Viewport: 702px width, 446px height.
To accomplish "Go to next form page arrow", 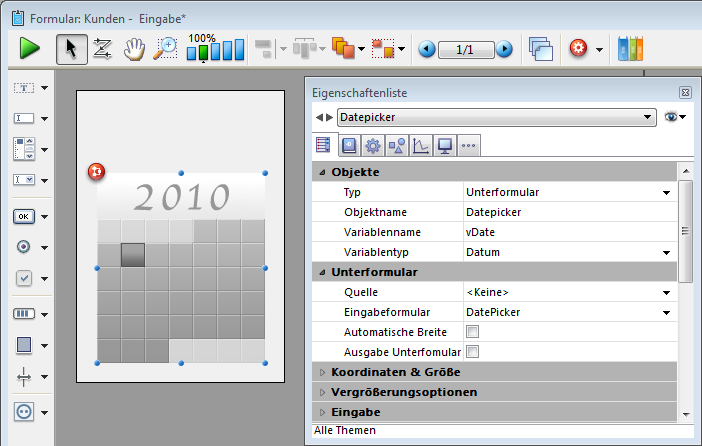I will click(505, 49).
